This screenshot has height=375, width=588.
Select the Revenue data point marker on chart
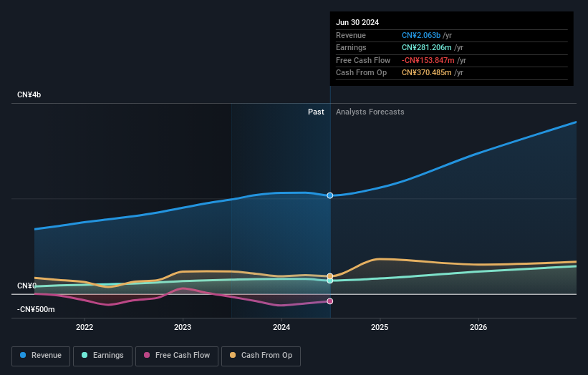[330, 195]
